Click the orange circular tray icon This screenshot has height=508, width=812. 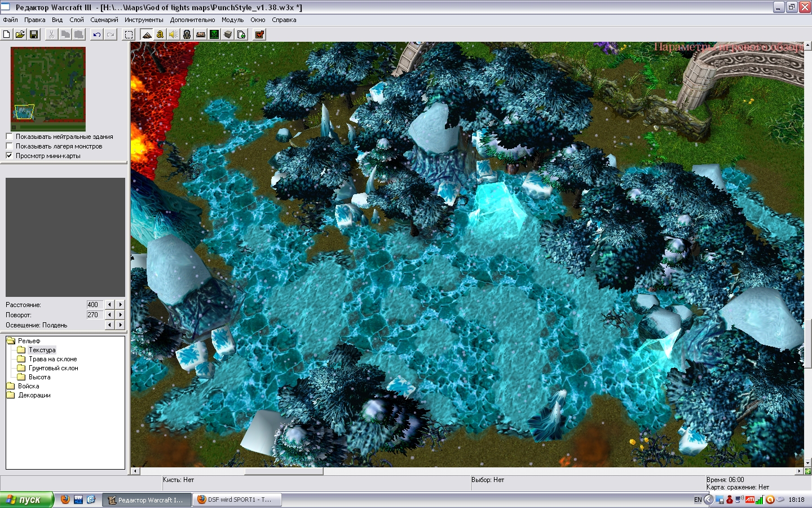coord(770,500)
